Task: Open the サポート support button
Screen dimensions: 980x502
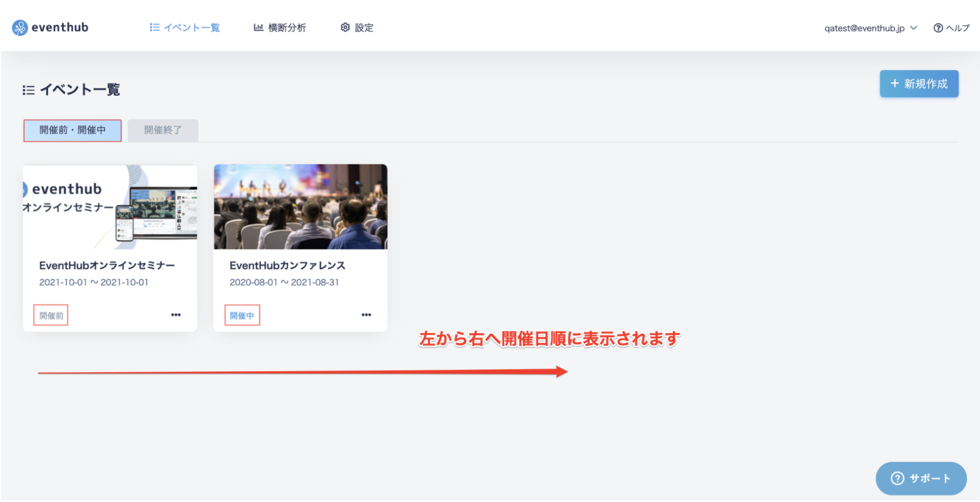Action: tap(921, 479)
